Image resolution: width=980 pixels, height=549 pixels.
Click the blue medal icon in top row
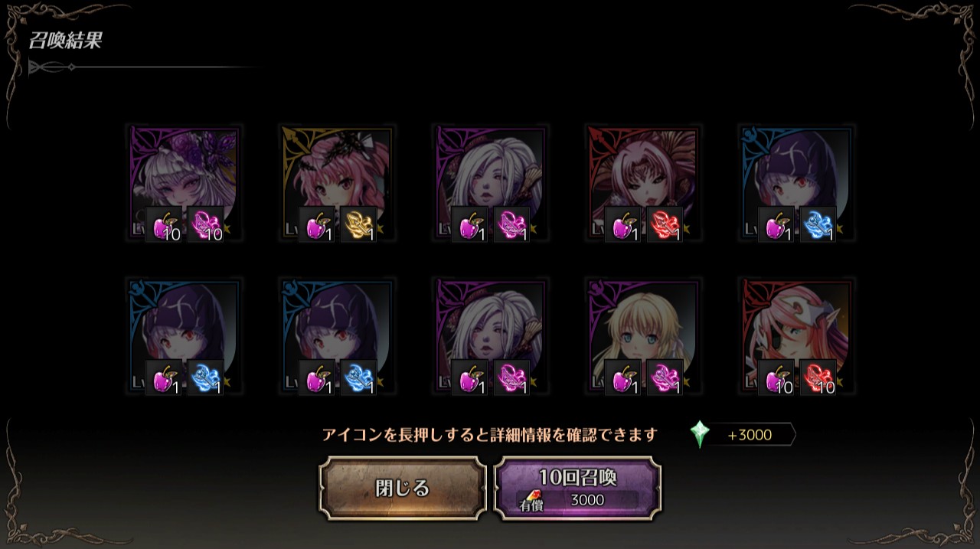click(818, 224)
